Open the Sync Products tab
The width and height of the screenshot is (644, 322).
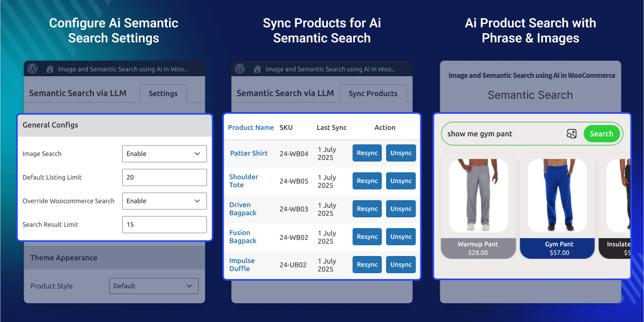(x=373, y=93)
